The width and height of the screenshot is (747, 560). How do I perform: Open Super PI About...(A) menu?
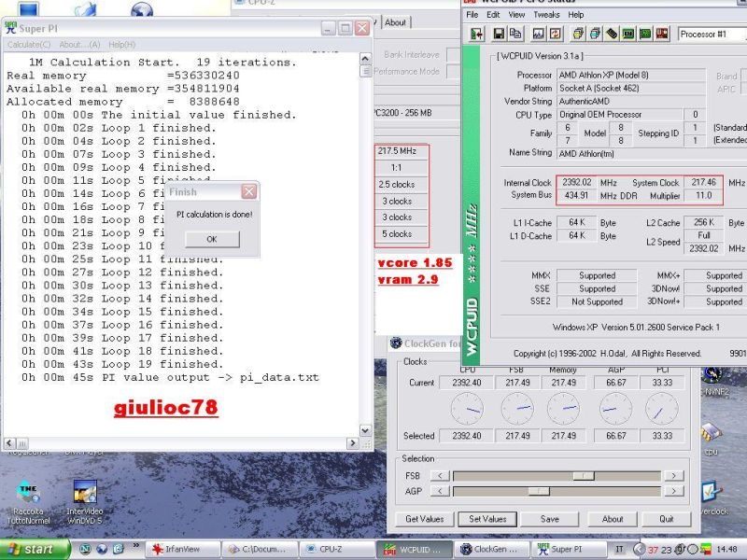coord(79,44)
